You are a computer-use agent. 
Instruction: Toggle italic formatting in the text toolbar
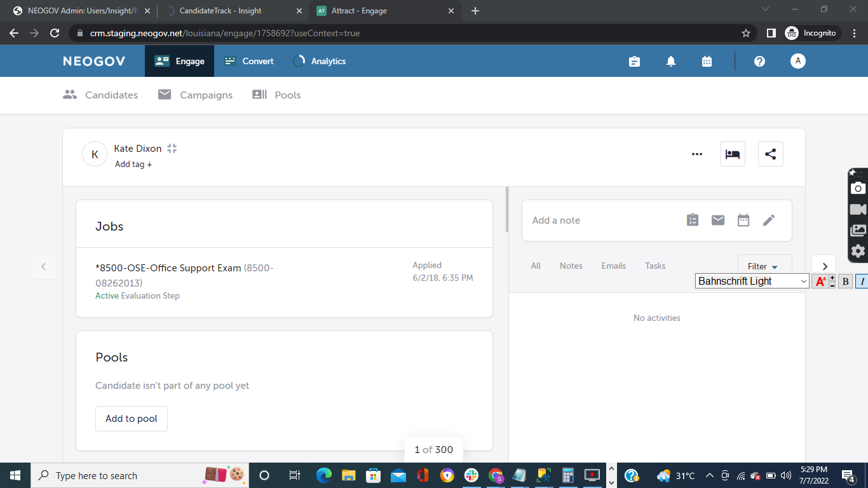(862, 281)
